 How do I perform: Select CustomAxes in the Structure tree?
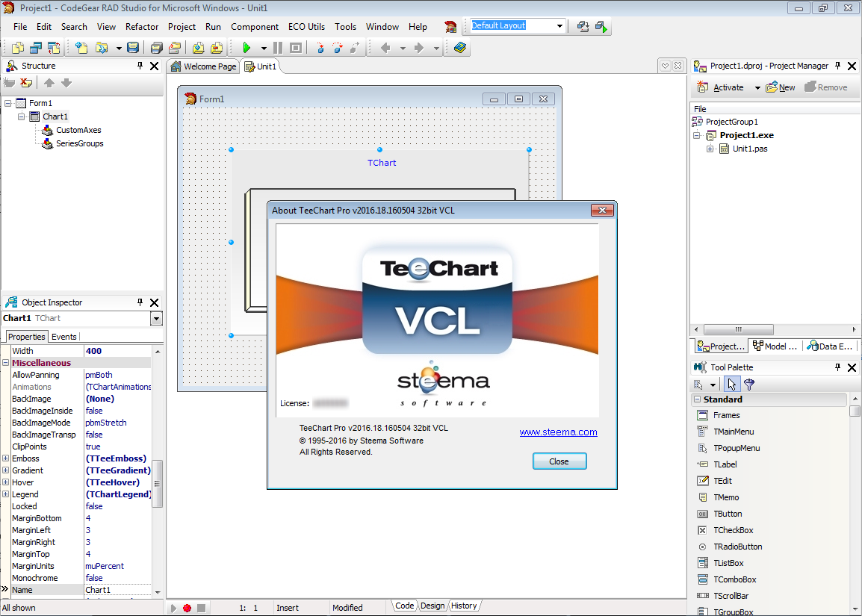point(78,130)
